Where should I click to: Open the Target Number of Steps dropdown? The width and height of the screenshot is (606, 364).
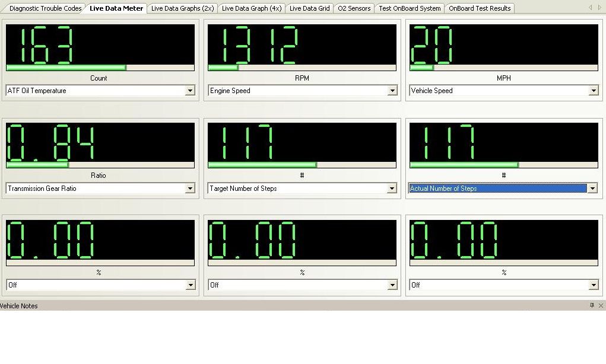tap(392, 189)
